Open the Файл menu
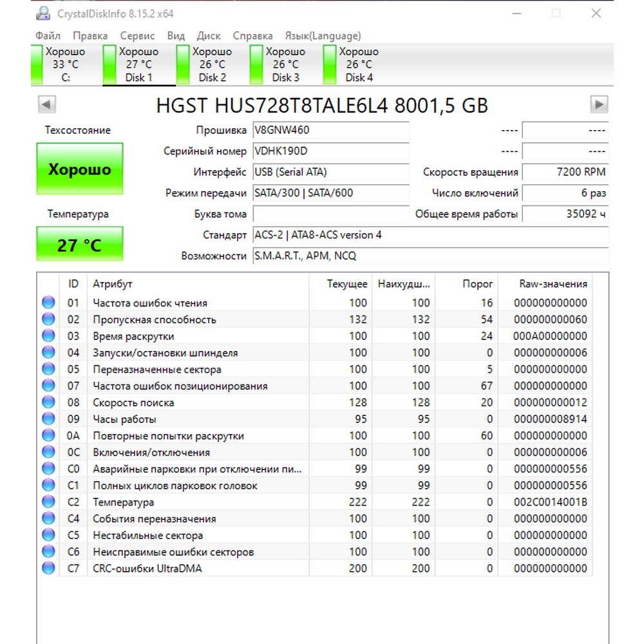 tap(48, 35)
